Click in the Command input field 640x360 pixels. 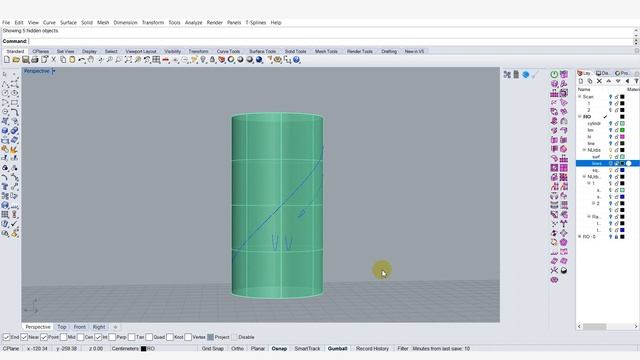coord(331,41)
